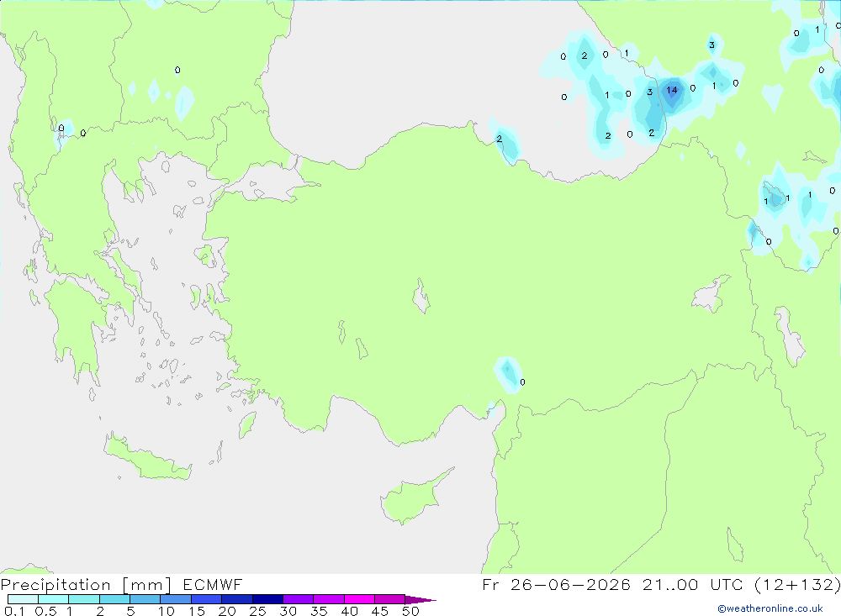This screenshot has width=841, height=616.
Task: Click the 'Precipitation' title word
Action: tap(56, 585)
